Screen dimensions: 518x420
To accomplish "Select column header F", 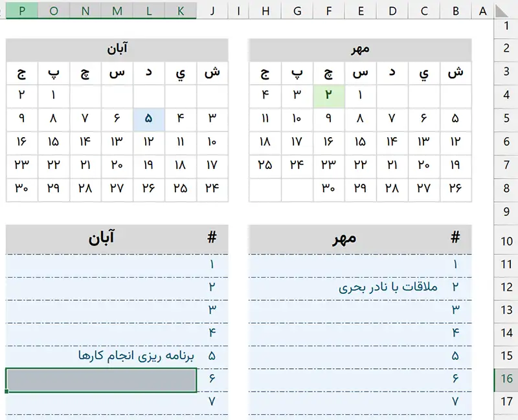I will coord(330,10).
